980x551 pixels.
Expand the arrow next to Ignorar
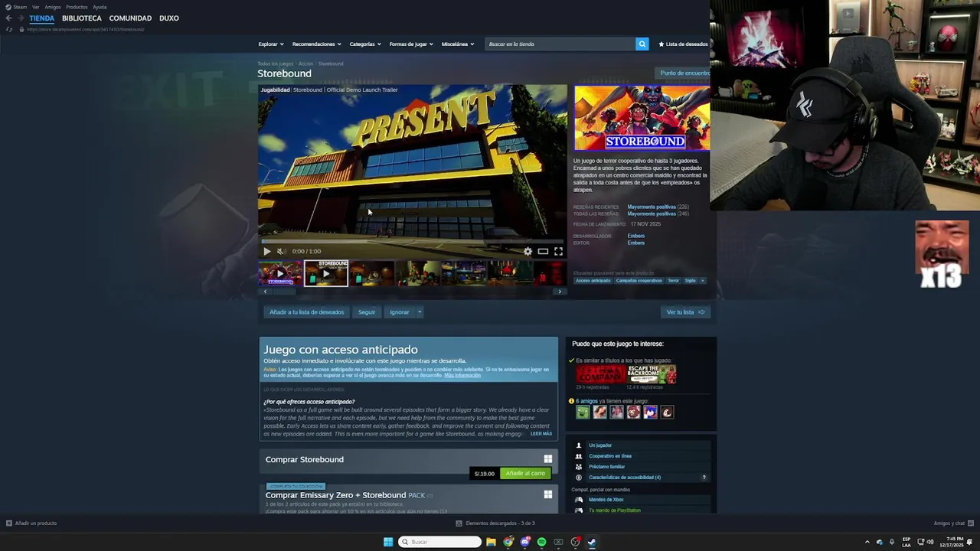(420, 312)
